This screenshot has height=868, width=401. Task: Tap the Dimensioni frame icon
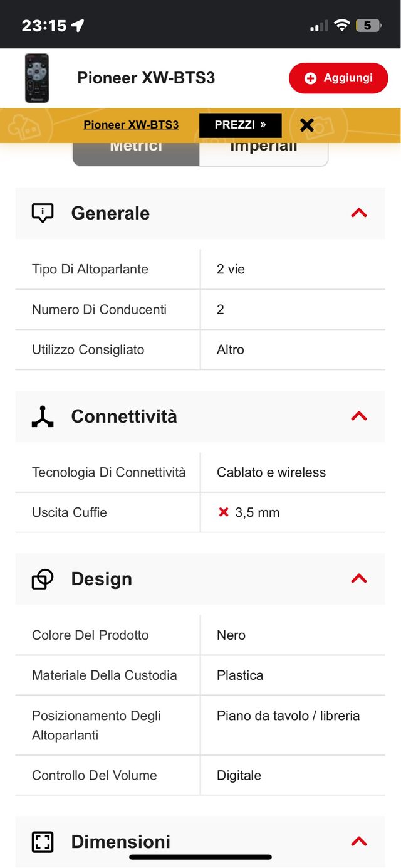43,842
